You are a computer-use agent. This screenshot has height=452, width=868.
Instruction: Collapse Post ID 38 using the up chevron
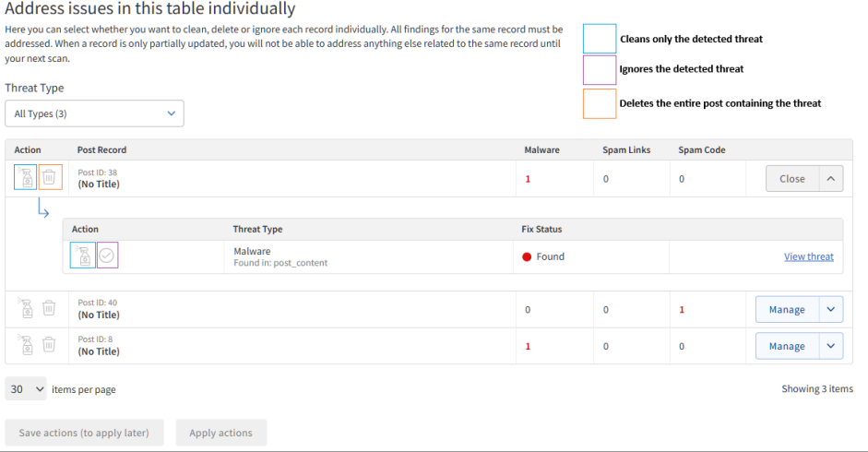coord(830,179)
